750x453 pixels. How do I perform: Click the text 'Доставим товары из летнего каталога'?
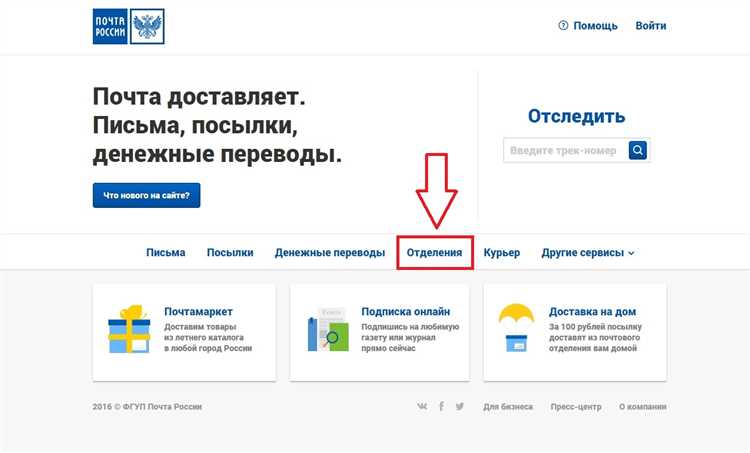point(204,332)
